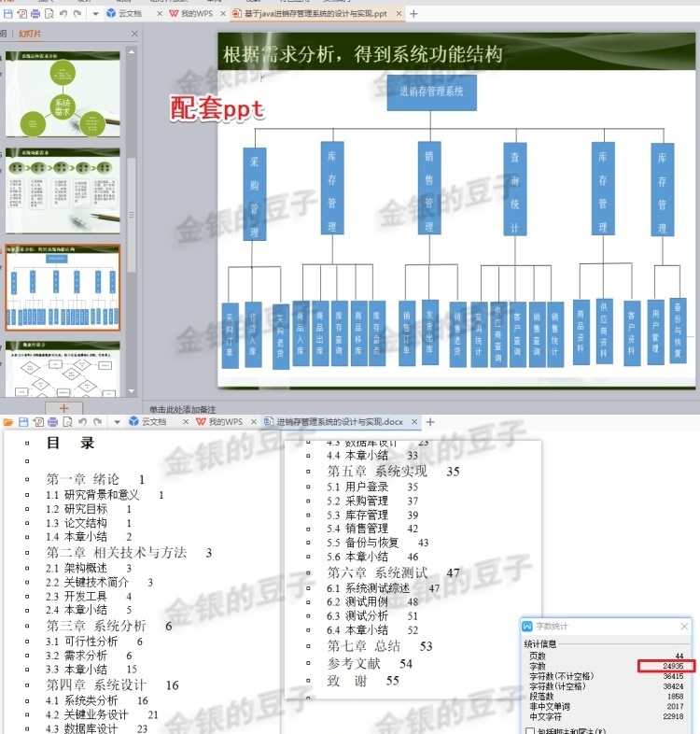Click Print Preview icon in presentation toolbar
The width and height of the screenshot is (700, 734).
click(49, 14)
